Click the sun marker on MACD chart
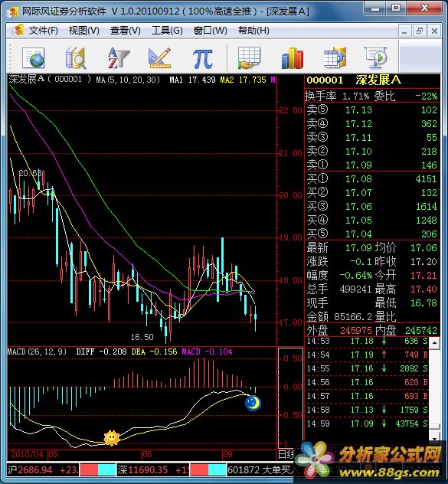This screenshot has width=448, height=484. pos(112,438)
